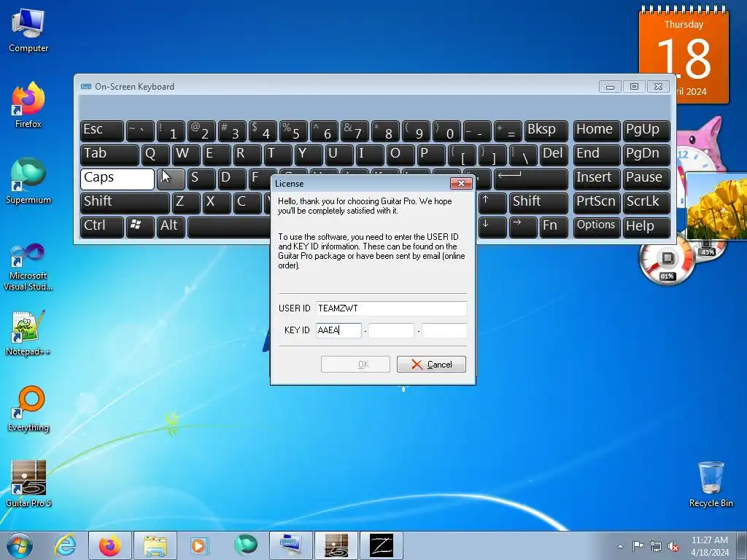This screenshot has height=560, width=747.
Task: Click the muted volume tray icon
Action: click(x=673, y=546)
